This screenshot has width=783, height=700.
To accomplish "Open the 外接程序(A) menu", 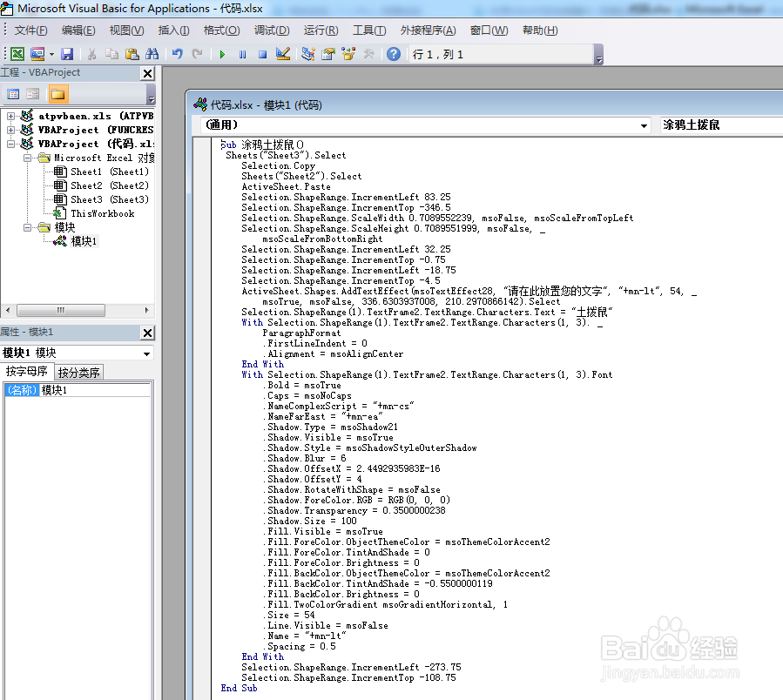I will click(x=428, y=30).
